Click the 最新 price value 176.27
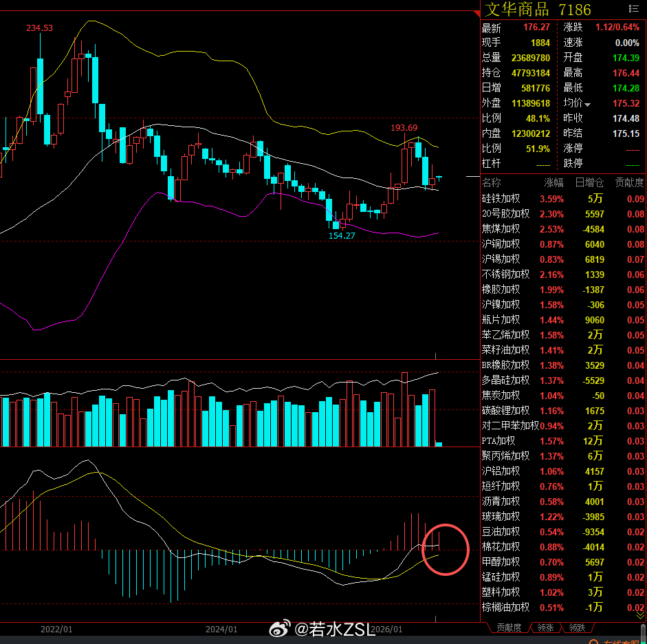Viewport: 647px width, 644px height. [536, 28]
